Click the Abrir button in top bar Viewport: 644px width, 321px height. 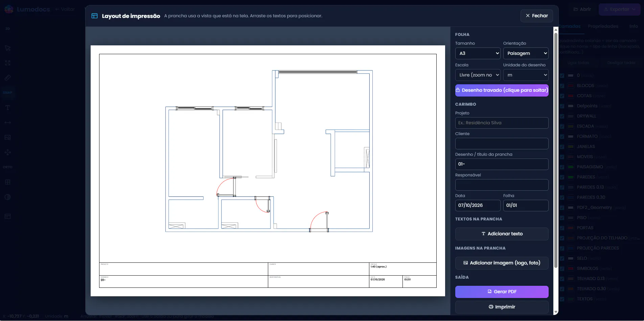(x=582, y=9)
